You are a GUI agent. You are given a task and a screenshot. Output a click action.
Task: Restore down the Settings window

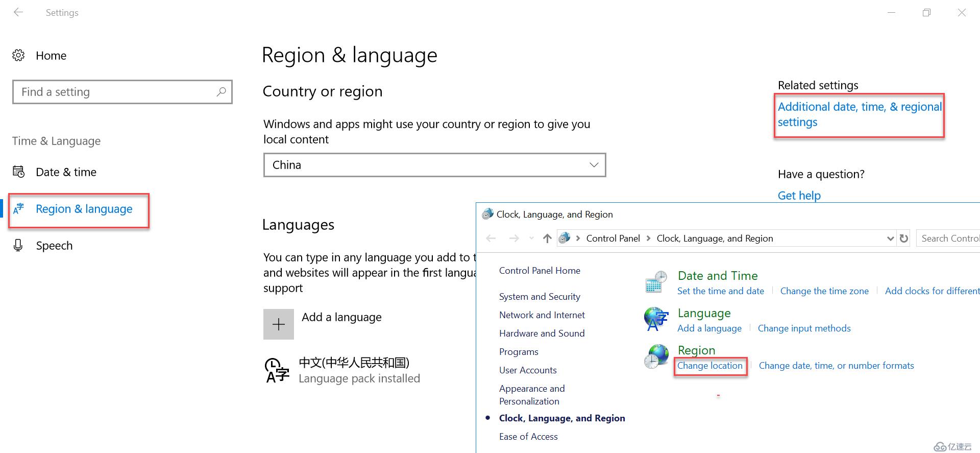(x=926, y=12)
